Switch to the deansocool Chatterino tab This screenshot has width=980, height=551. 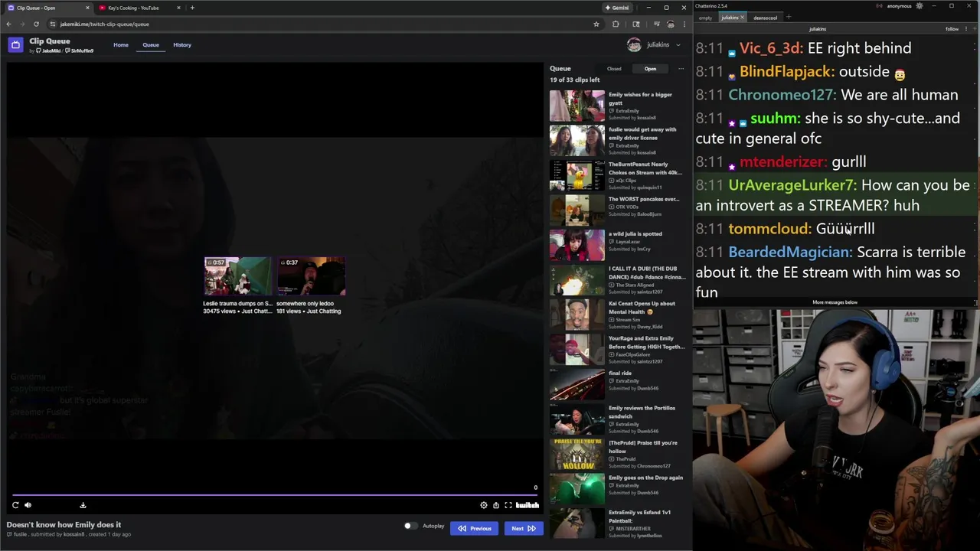pyautogui.click(x=765, y=18)
